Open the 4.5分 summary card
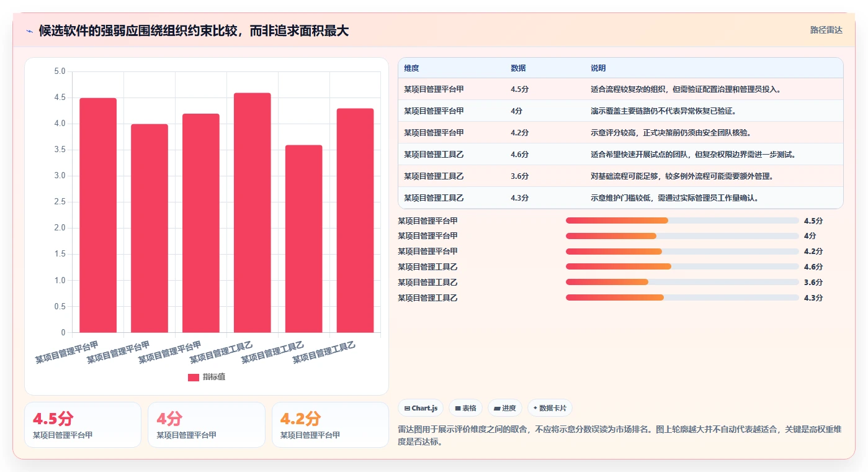868x472 pixels. click(83, 425)
